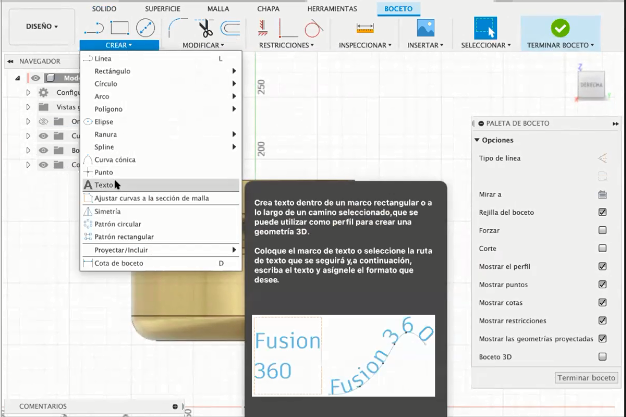Screen dimensions: 626x417
Task: Switch to the SUPERFICIE tab
Action: pos(162,9)
